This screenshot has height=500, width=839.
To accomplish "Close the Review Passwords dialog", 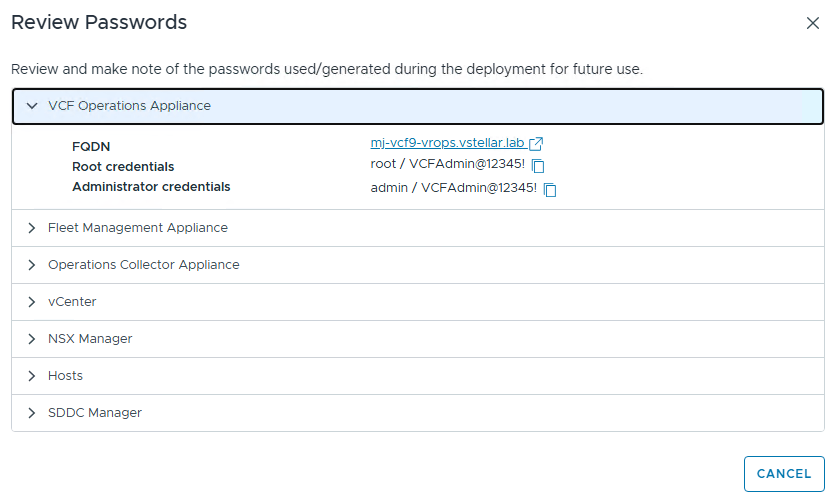I will click(x=812, y=24).
